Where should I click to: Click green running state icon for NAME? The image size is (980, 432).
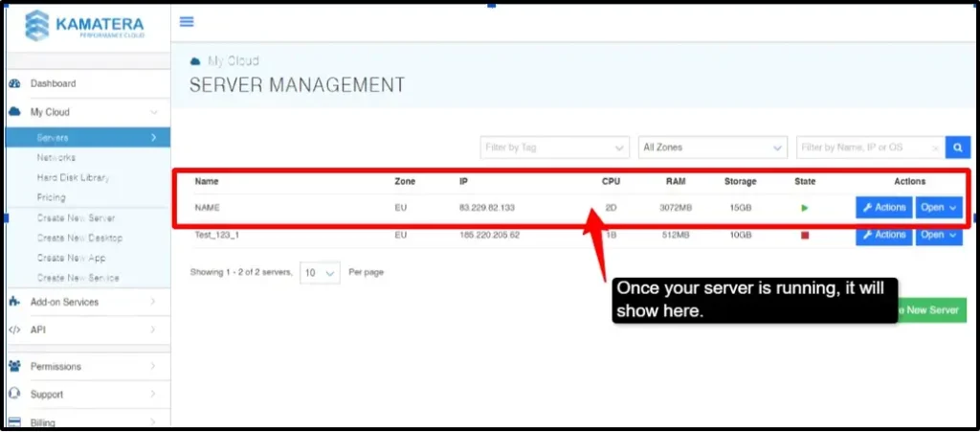(x=804, y=208)
